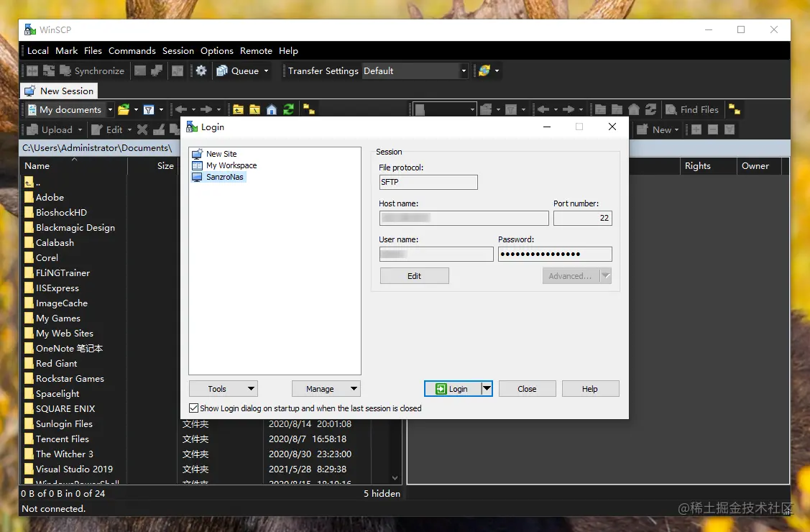This screenshot has width=810, height=532.
Task: Click the Refresh icon in the local panel
Action: point(289,109)
